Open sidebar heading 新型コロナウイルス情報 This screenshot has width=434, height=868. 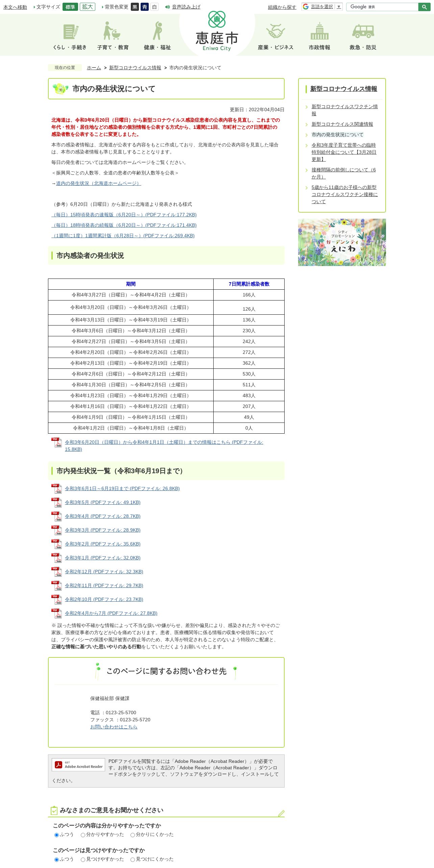(x=344, y=89)
